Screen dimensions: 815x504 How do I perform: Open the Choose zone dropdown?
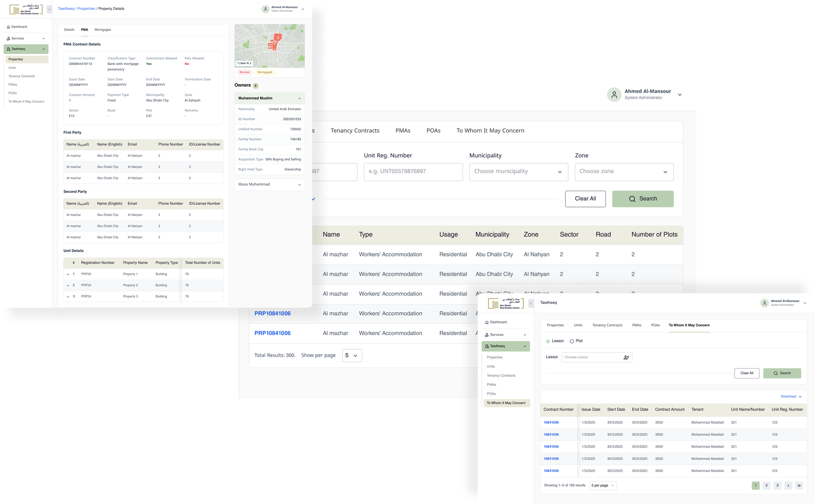(624, 172)
